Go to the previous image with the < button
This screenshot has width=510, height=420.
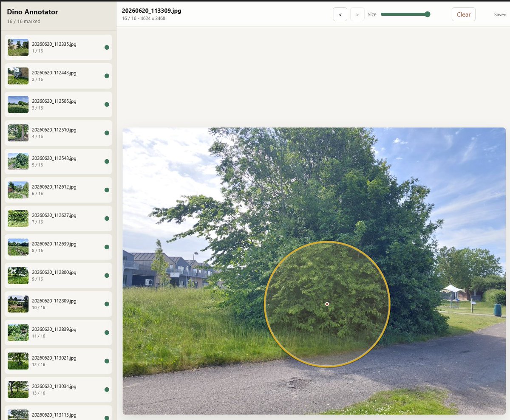(340, 14)
